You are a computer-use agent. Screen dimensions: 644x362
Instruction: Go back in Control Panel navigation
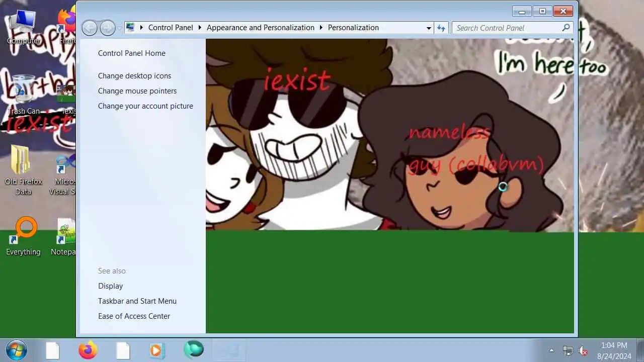pos(90,28)
